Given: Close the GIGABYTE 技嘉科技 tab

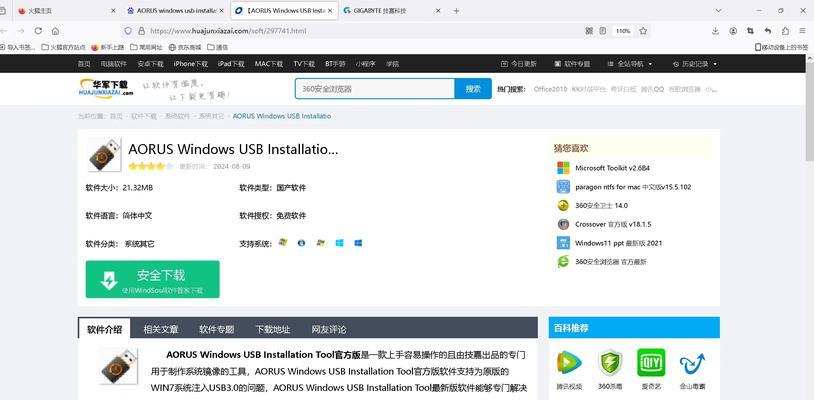Looking at the screenshot, I should (438, 11).
